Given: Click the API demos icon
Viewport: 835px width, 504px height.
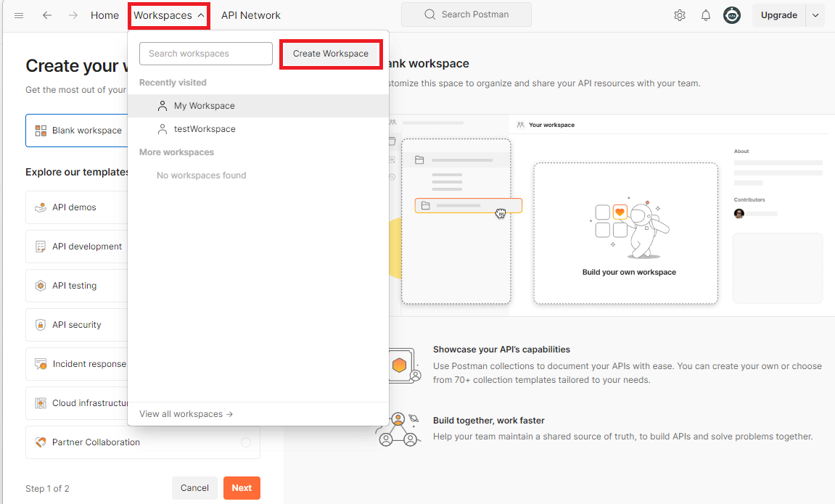Looking at the screenshot, I should coord(41,207).
